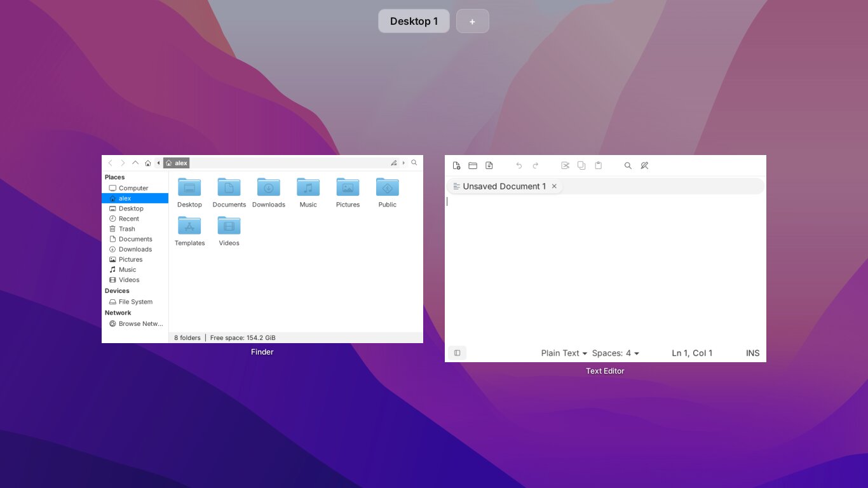Create a new document in Text Editor
868x488 pixels.
(456, 166)
